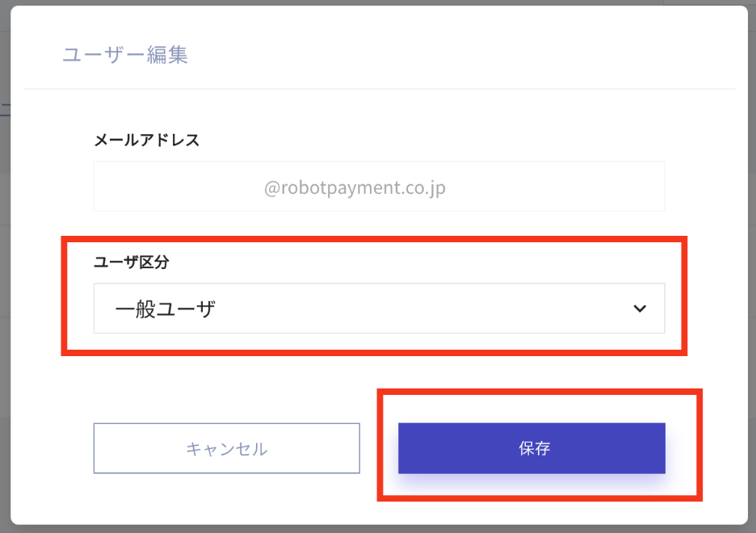Focus the email field showing @robotpayment.co.jp placeholder
Viewport: 756px width, 533px height.
click(380, 186)
